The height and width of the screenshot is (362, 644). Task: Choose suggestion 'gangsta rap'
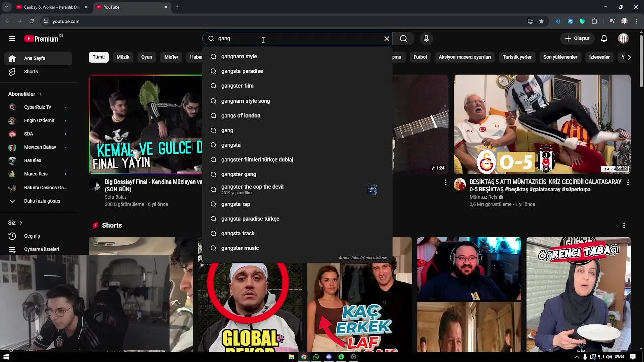tap(297, 204)
